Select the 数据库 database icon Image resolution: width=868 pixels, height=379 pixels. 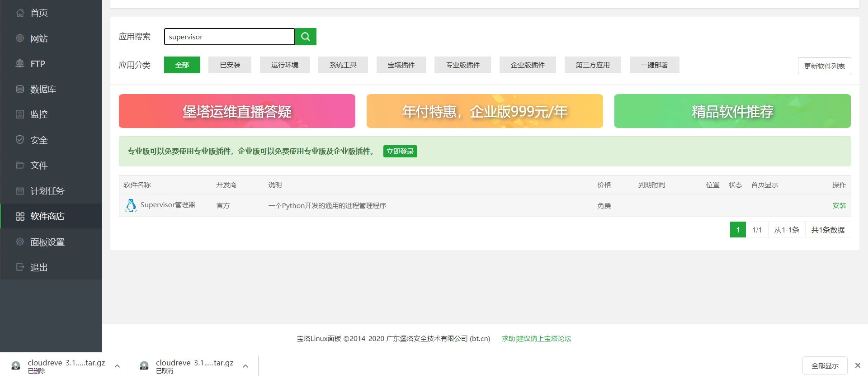(20, 89)
